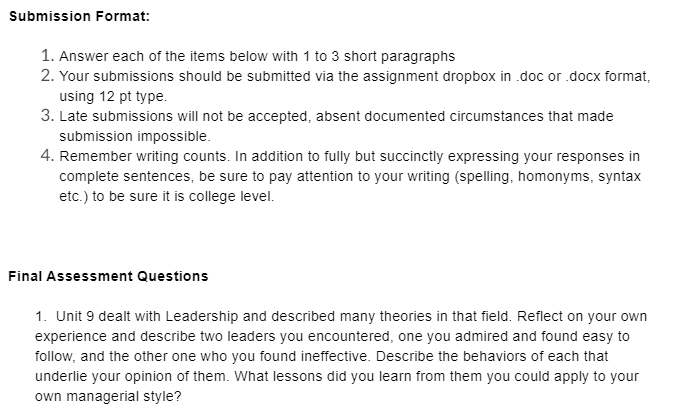Viewport: 674px width, 410px height.
Task: Click the list number 1 marker
Action: tap(48, 55)
